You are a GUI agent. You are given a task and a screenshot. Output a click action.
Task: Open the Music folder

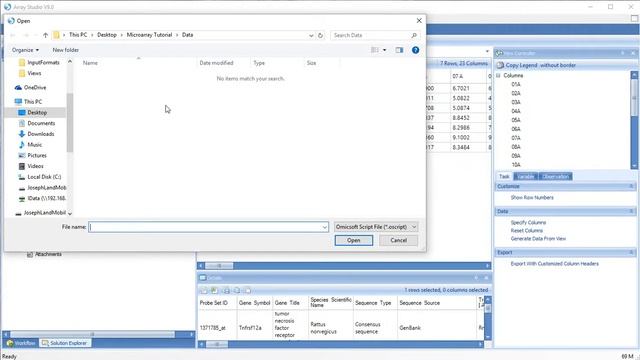click(x=30, y=144)
